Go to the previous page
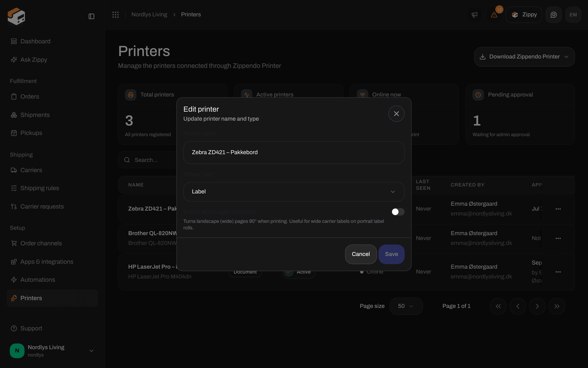This screenshot has width=588, height=368. (518, 306)
